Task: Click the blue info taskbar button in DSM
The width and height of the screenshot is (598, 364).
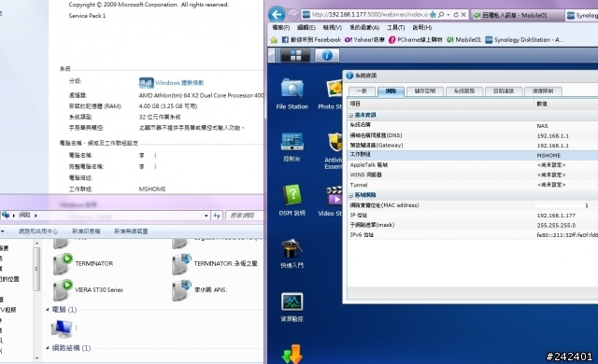Action: [x=327, y=56]
